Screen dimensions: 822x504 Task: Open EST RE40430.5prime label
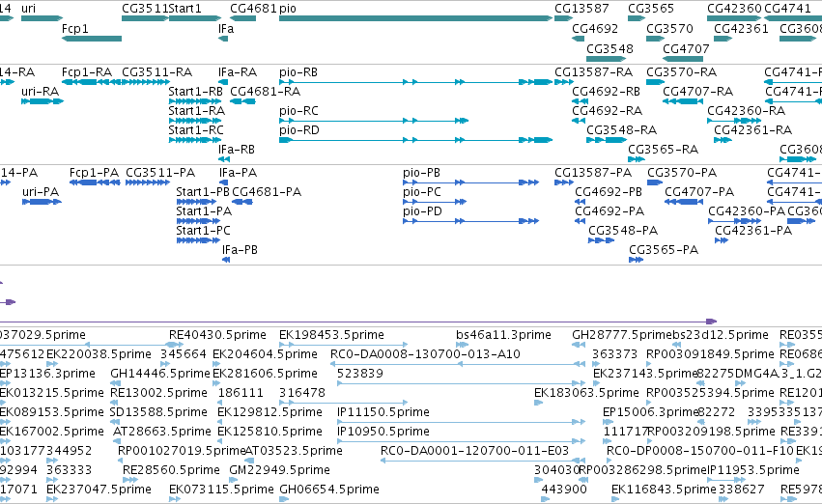217,335
